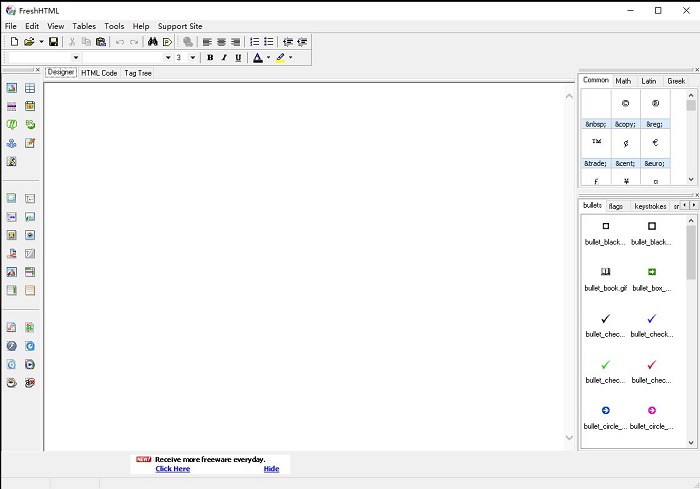700x489 pixels.
Task: Switch to the Greek characters tab
Action: [676, 81]
